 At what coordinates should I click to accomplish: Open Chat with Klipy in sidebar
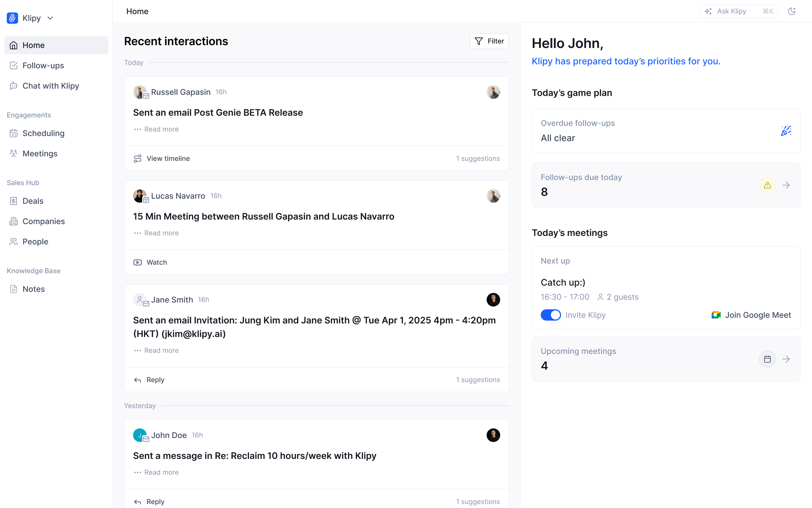tap(56, 86)
